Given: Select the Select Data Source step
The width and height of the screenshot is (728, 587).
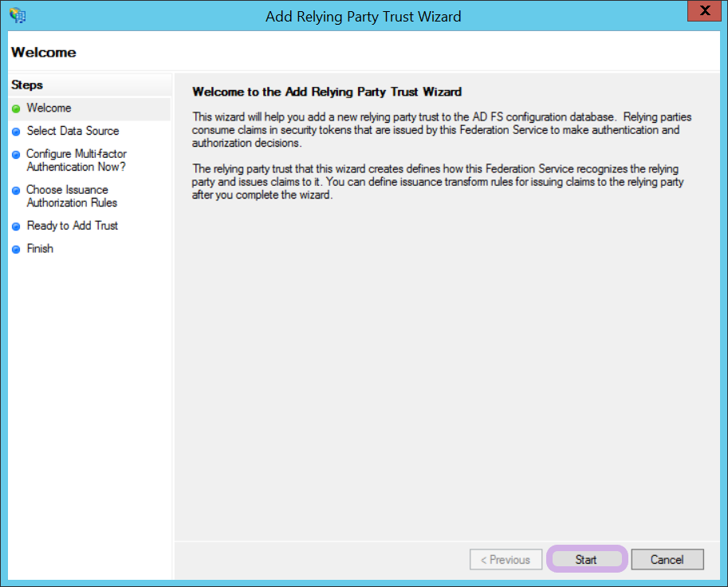Looking at the screenshot, I should tap(73, 131).
